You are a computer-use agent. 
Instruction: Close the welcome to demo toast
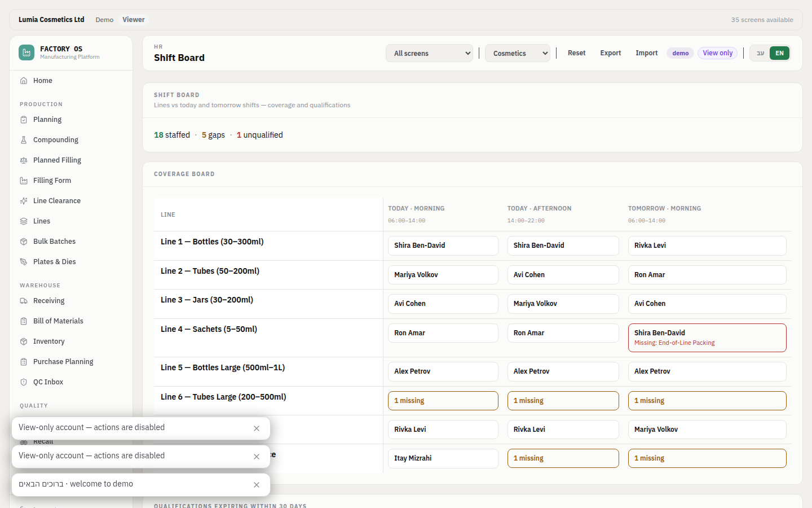[x=257, y=485]
